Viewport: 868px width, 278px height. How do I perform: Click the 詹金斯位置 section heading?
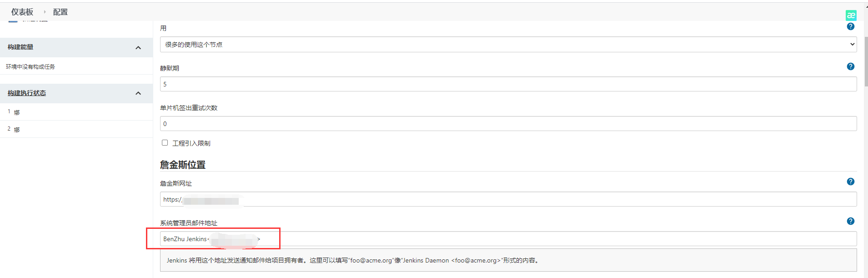coord(183,165)
